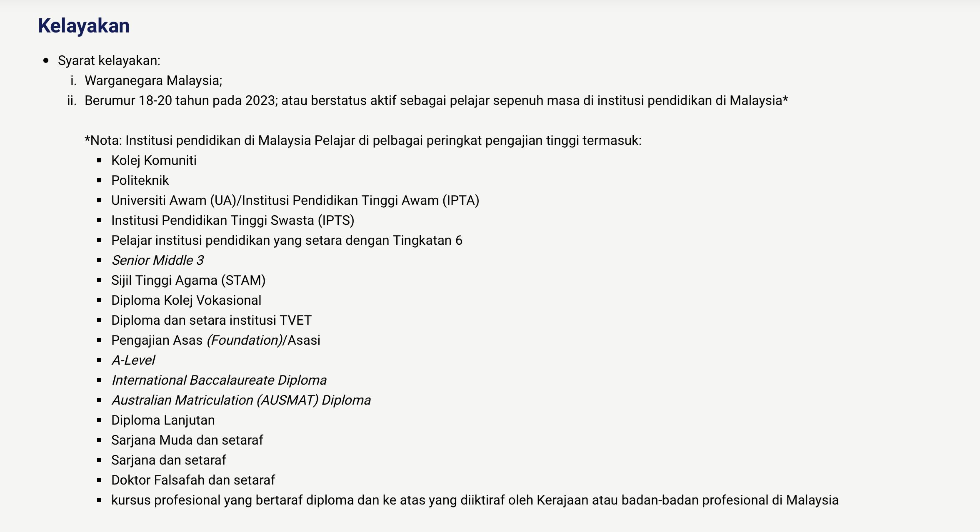Click the '*Nota: Institusi pendidikan' note line

(362, 141)
